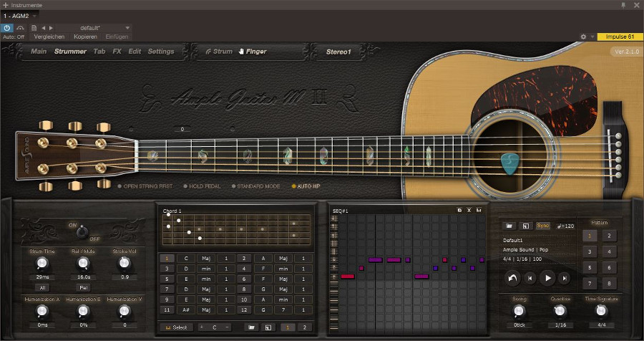Click the Quantize 1/16 value field
Viewport: 644px width, 341px height.
(x=560, y=325)
